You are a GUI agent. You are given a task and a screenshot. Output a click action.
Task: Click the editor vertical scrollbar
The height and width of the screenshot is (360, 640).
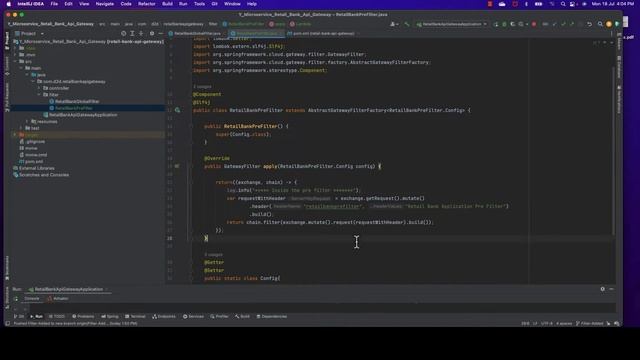[613, 151]
